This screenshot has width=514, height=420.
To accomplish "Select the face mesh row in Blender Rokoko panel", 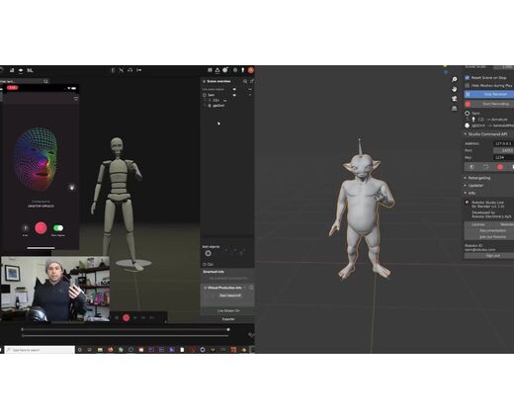I will coord(489,126).
